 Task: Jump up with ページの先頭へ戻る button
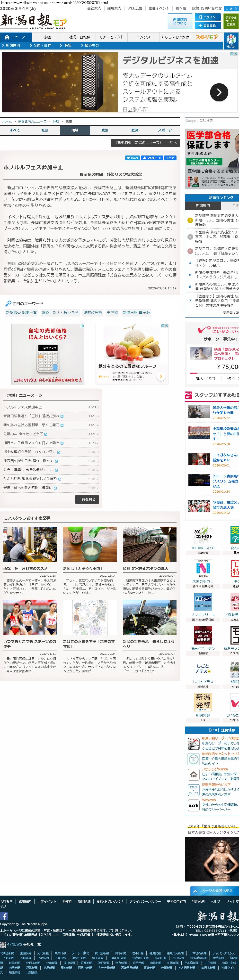pyautogui.click(x=214, y=890)
